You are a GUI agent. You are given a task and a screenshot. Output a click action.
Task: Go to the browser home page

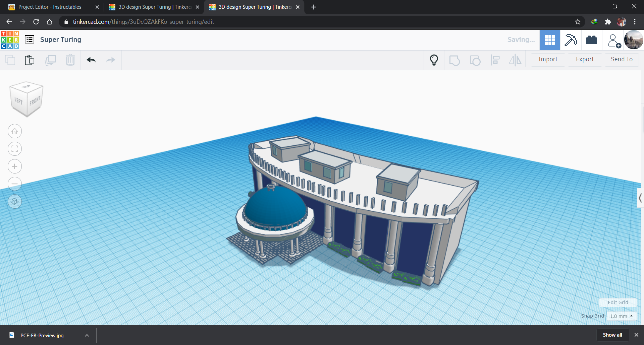[49, 22]
